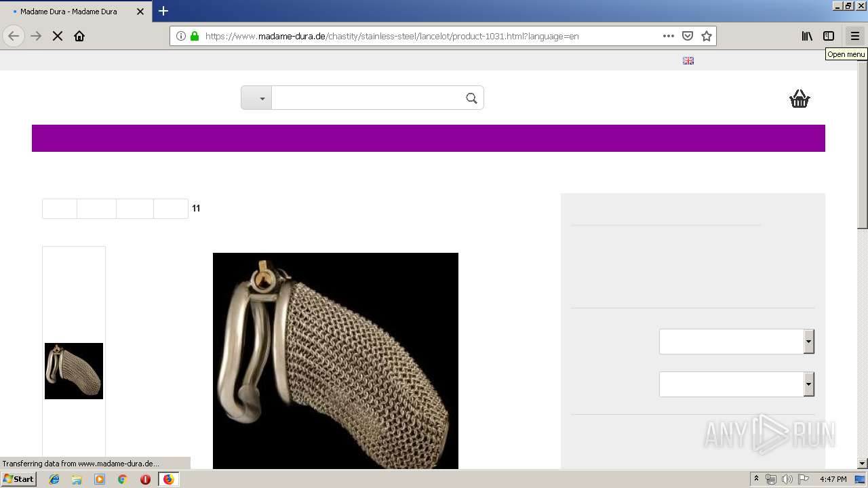Open Firefox library
Viewport: 868px width, 488px height.
click(x=807, y=36)
